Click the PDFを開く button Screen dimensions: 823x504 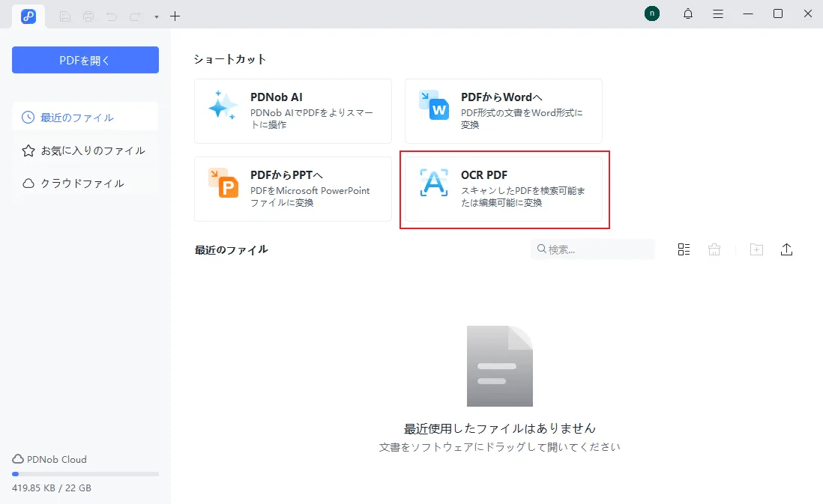pyautogui.click(x=85, y=60)
